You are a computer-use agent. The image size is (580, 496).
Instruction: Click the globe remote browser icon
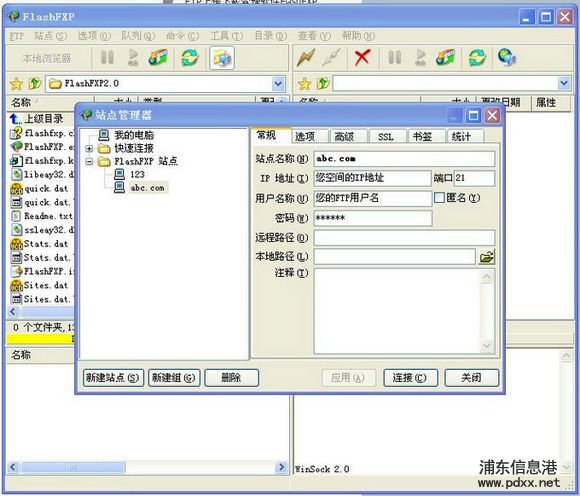[x=507, y=57]
